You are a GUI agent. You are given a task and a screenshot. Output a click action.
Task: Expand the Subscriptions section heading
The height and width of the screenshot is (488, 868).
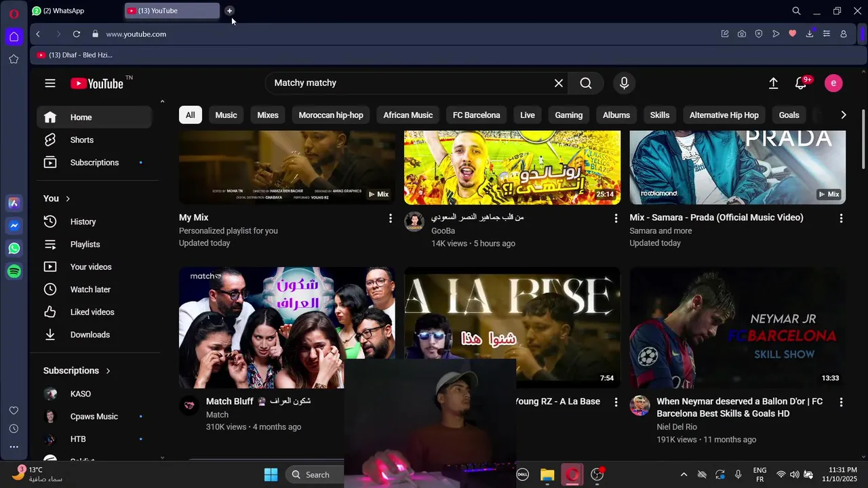[77, 371]
